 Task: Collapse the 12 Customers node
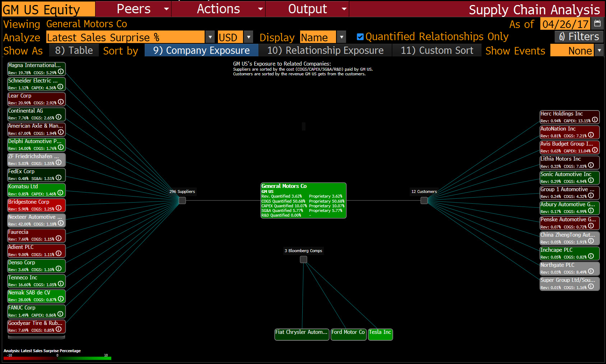pyautogui.click(x=424, y=200)
